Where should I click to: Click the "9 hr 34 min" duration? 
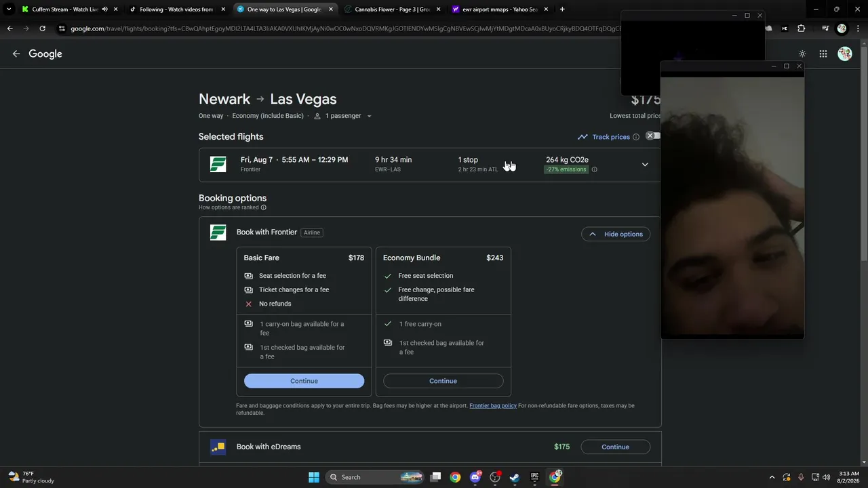tap(393, 160)
